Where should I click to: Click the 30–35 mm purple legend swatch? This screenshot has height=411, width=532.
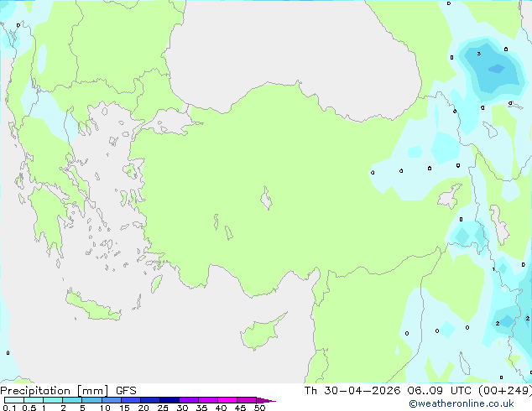coord(189,400)
